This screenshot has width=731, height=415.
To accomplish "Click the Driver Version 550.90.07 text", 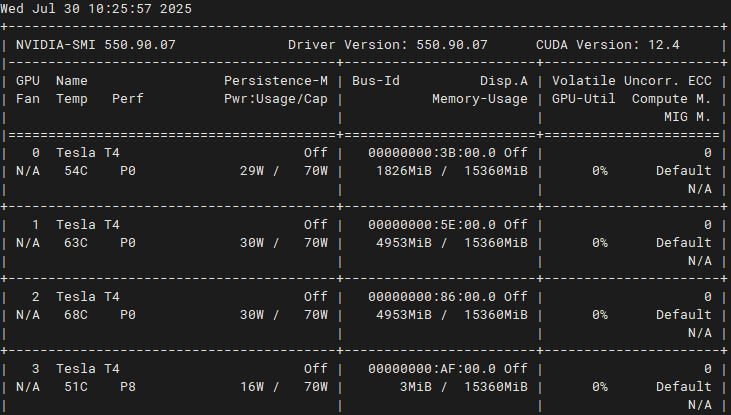I will click(387, 45).
